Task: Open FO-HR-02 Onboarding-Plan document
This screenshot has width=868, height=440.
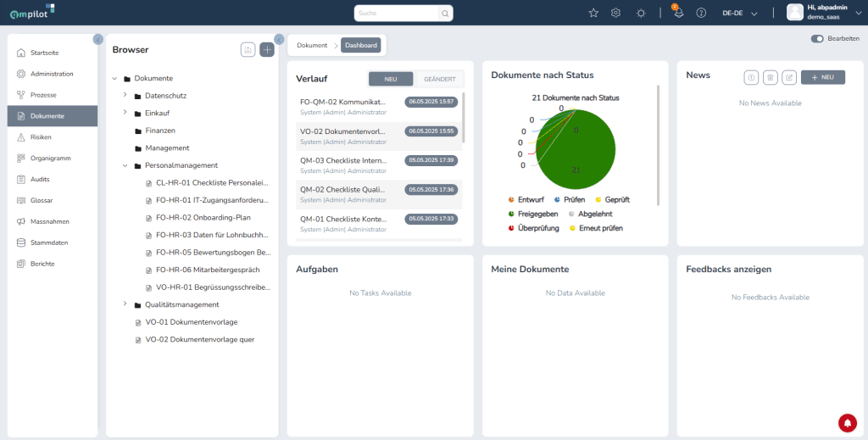Action: click(203, 217)
